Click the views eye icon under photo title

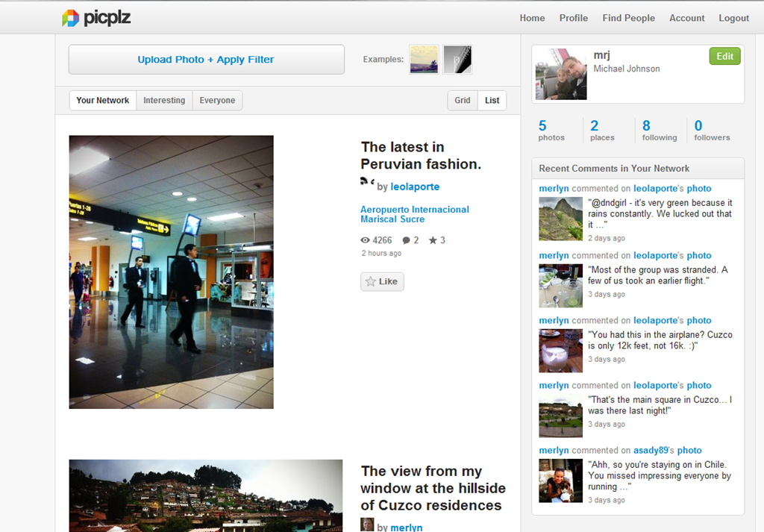coord(365,240)
